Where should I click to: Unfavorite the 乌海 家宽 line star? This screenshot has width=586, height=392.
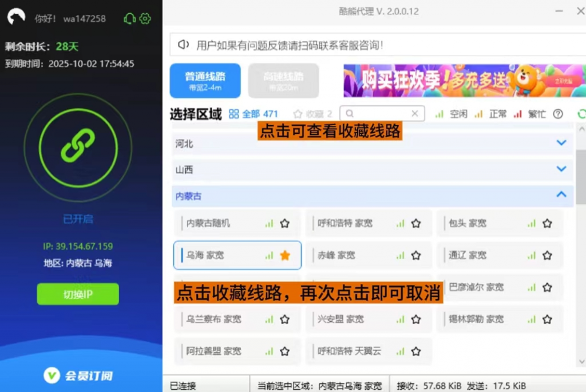point(285,255)
